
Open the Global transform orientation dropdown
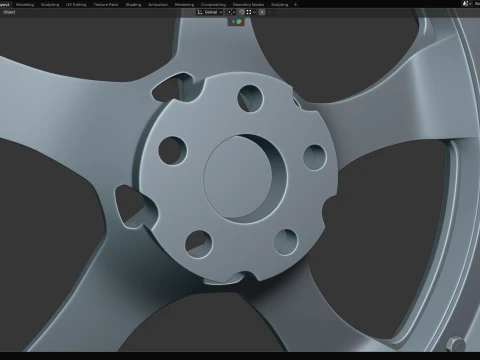[210, 12]
